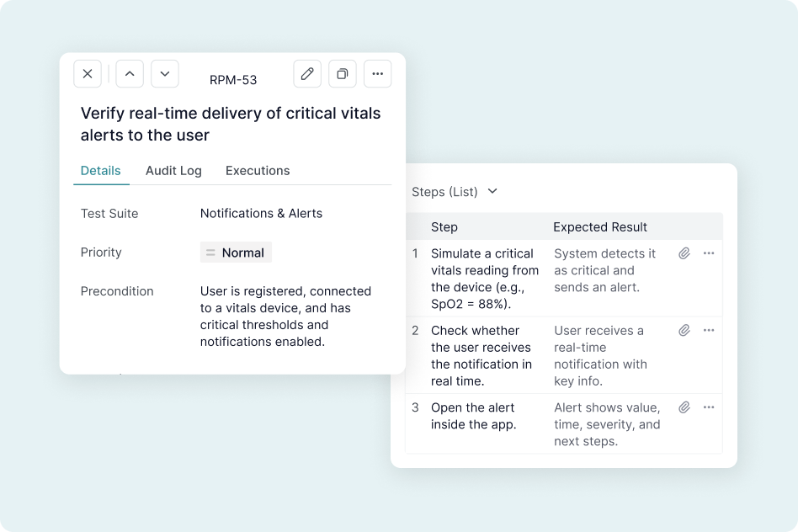
Task: Click the Notifications & Alerts test suite value
Action: (x=261, y=213)
